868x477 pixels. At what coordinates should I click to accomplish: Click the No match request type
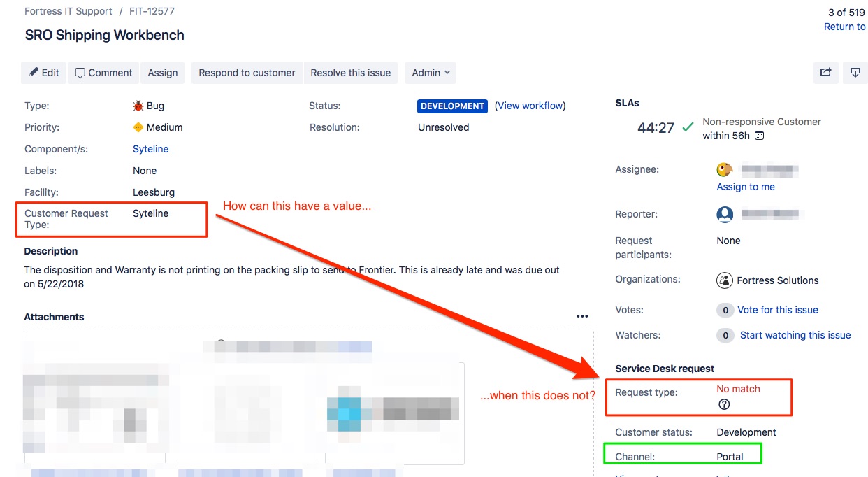click(x=738, y=389)
